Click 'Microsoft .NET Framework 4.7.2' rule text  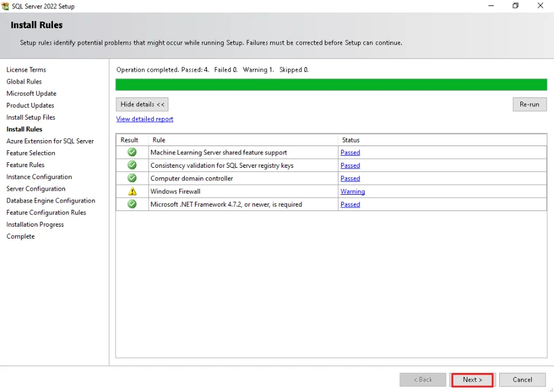tap(226, 204)
